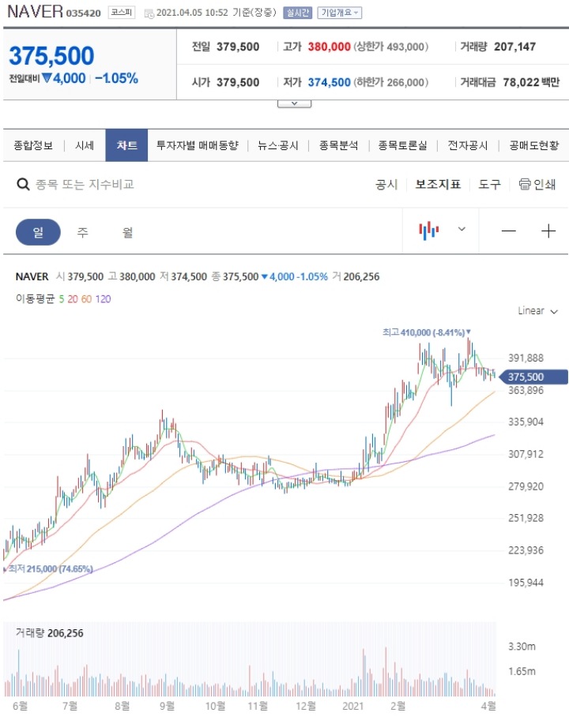The image size is (569, 728).
Task: Open the 기업개요 dropdown
Action: 339,13
